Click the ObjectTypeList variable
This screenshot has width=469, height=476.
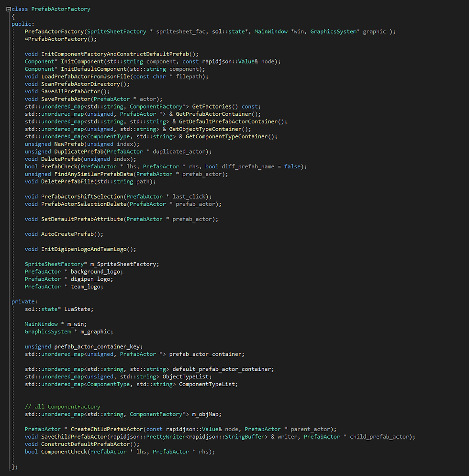[x=186, y=376]
